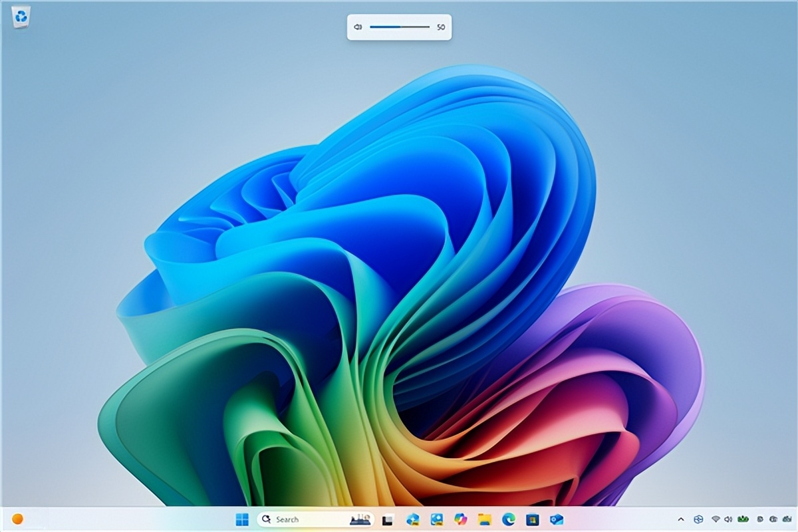798x532 pixels.
Task: Launch Copilot from the taskbar
Action: tap(460, 519)
